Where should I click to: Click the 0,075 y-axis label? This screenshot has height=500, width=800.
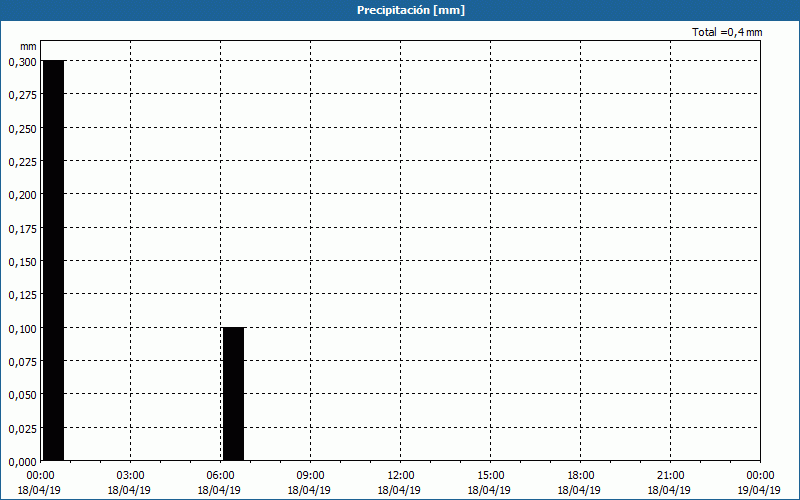point(22,362)
